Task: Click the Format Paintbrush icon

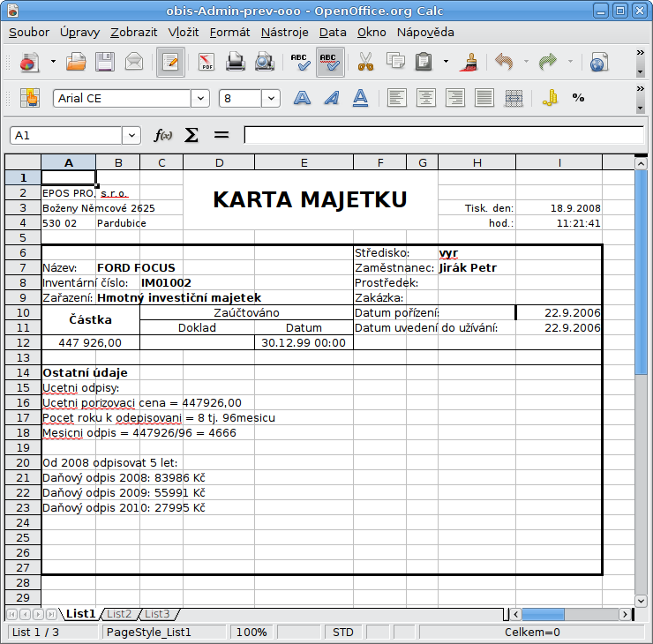Action: point(470,63)
